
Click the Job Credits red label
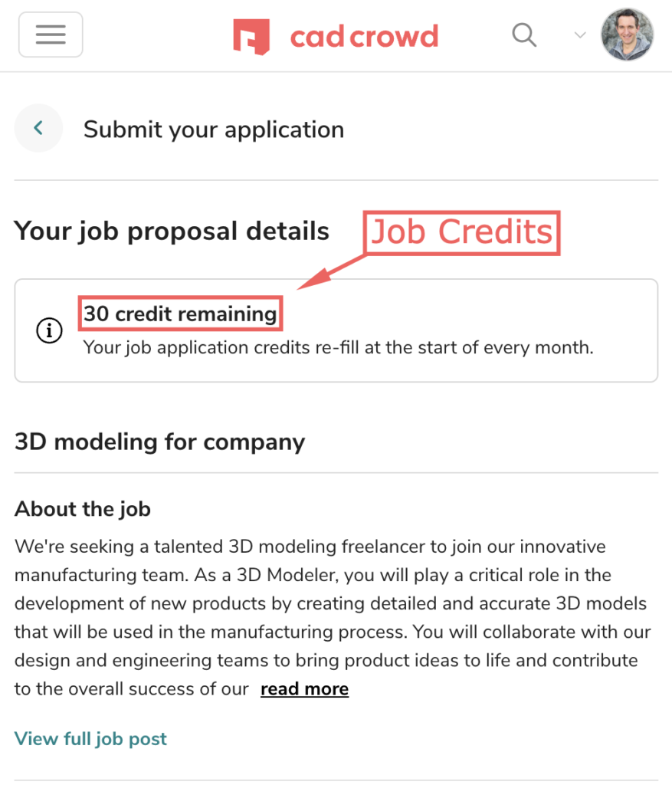(461, 232)
